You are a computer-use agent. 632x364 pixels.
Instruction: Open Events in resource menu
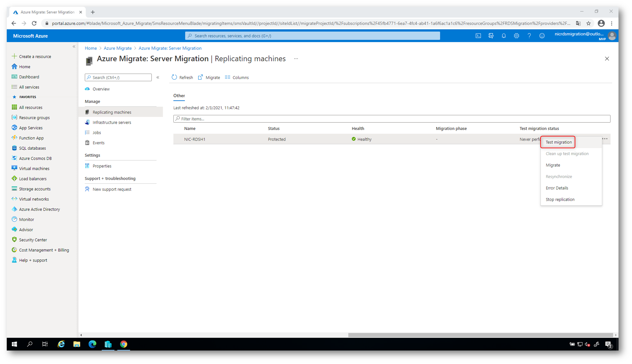[98, 143]
